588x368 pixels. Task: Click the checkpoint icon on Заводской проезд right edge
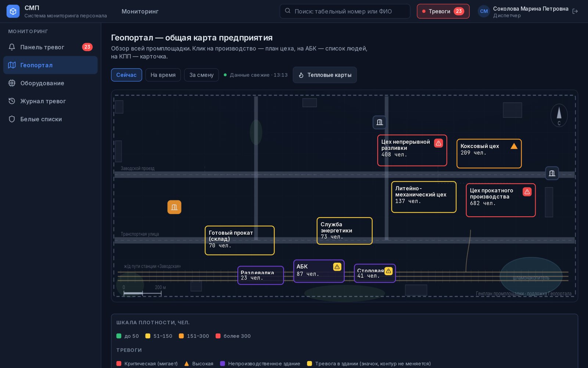[552, 173]
